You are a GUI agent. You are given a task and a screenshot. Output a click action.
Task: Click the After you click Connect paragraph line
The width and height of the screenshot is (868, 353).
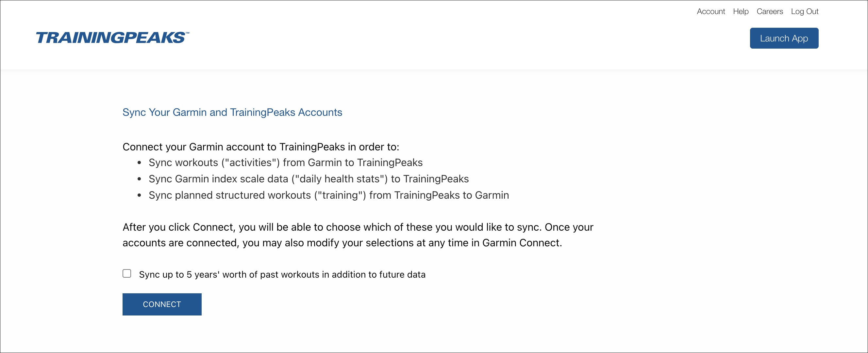click(358, 227)
